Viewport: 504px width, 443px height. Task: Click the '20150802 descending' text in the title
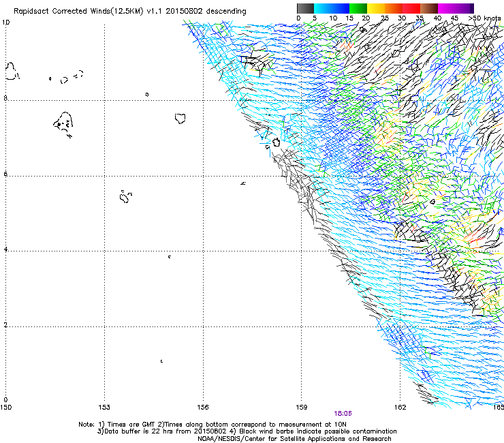[x=206, y=12]
